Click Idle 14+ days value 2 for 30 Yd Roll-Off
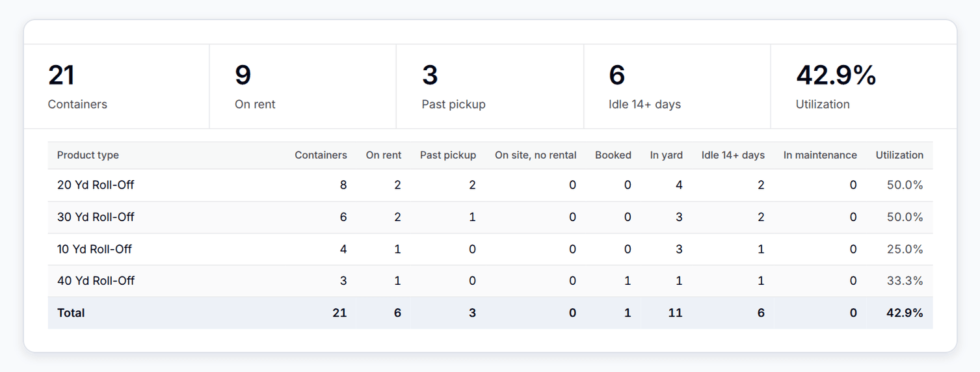980x372 pixels. tap(761, 217)
